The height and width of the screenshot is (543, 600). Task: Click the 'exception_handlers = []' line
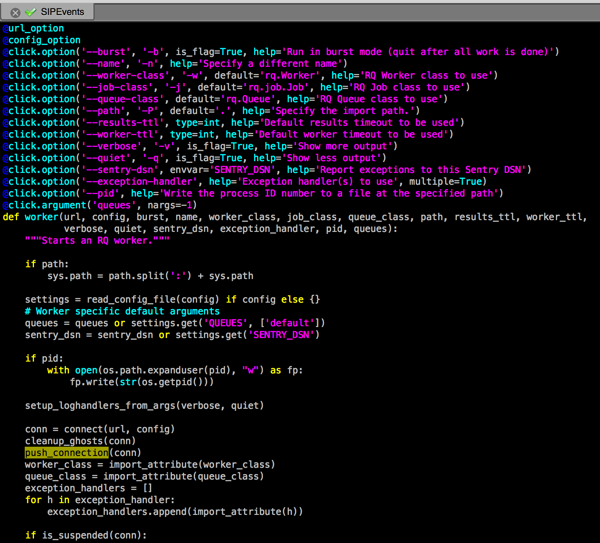[89, 488]
